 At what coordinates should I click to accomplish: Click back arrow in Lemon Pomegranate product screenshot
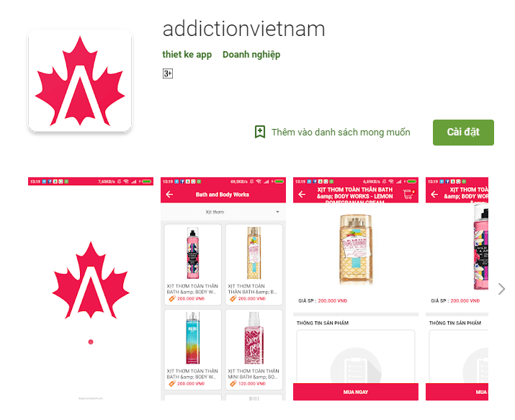(x=302, y=195)
